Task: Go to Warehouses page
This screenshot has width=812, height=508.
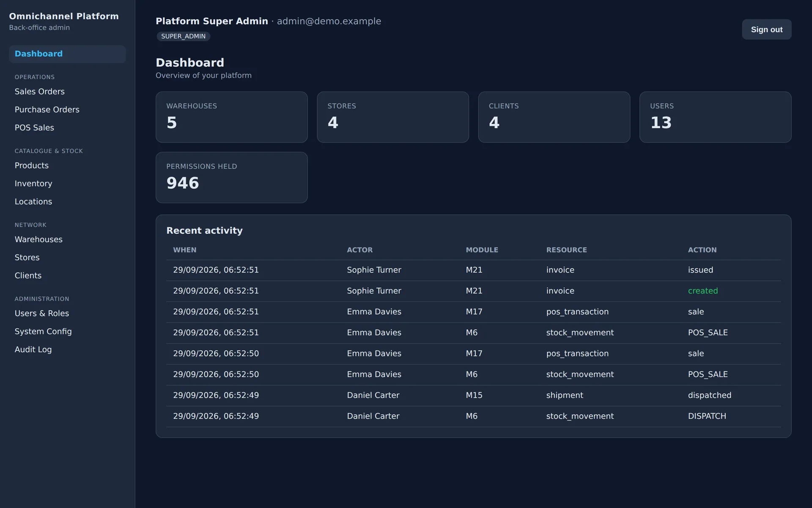Action: pos(38,240)
